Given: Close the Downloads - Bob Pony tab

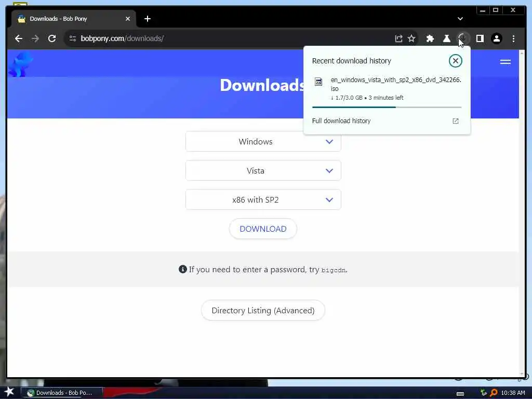Looking at the screenshot, I should tap(128, 19).
